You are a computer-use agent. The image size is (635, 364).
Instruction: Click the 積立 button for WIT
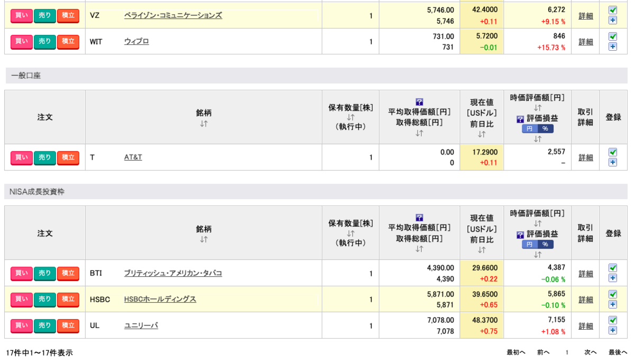68,41
